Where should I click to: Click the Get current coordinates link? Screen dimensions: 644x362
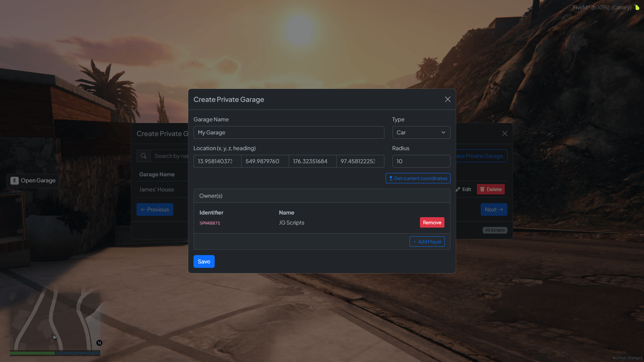[418, 178]
